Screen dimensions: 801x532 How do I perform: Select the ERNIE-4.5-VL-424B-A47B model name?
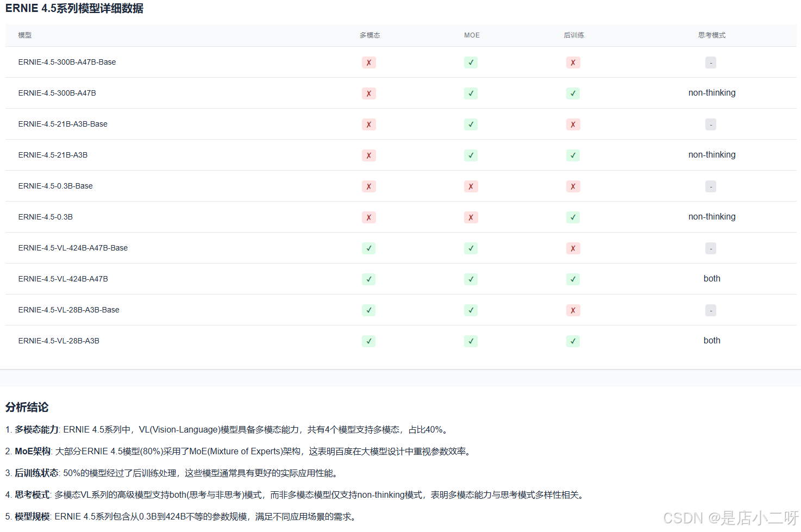pos(63,279)
